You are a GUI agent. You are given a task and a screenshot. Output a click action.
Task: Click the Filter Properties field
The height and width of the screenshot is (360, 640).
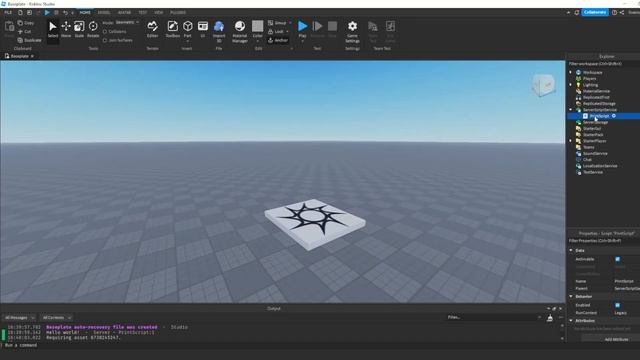(x=603, y=241)
